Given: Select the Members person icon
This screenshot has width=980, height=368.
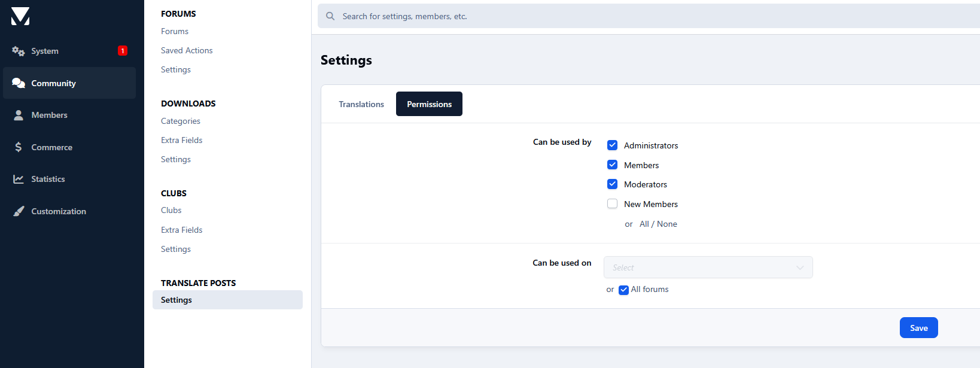Looking at the screenshot, I should (x=19, y=115).
